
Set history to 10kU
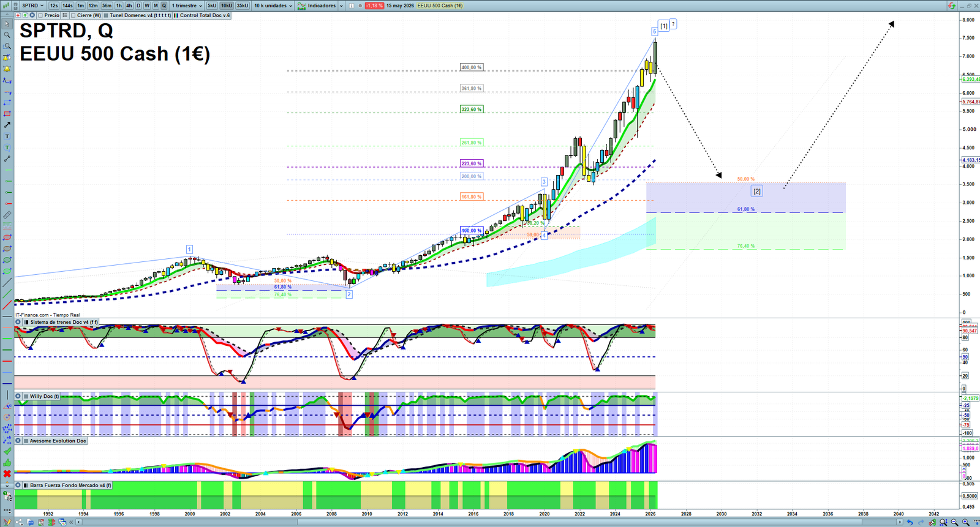[227, 6]
